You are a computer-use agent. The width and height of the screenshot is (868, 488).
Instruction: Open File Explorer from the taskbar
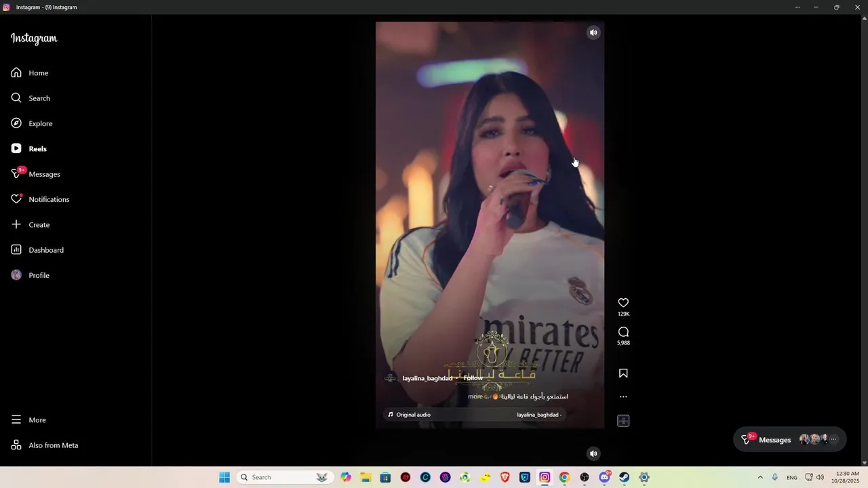pyautogui.click(x=366, y=477)
